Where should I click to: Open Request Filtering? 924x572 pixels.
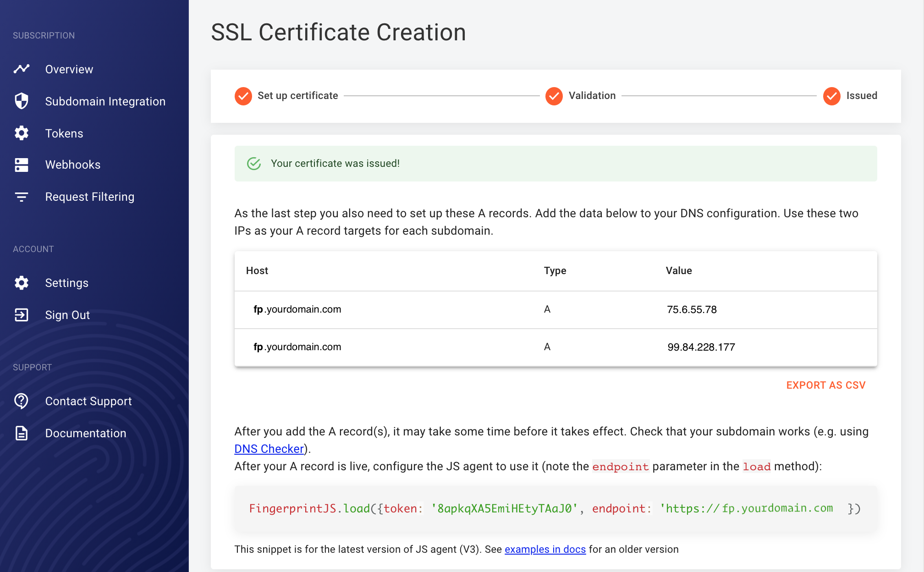[x=90, y=197]
